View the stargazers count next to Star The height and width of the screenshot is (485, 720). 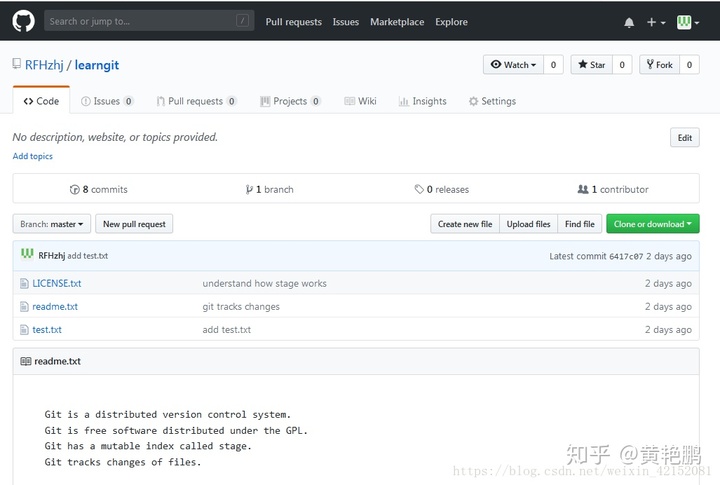click(x=622, y=65)
